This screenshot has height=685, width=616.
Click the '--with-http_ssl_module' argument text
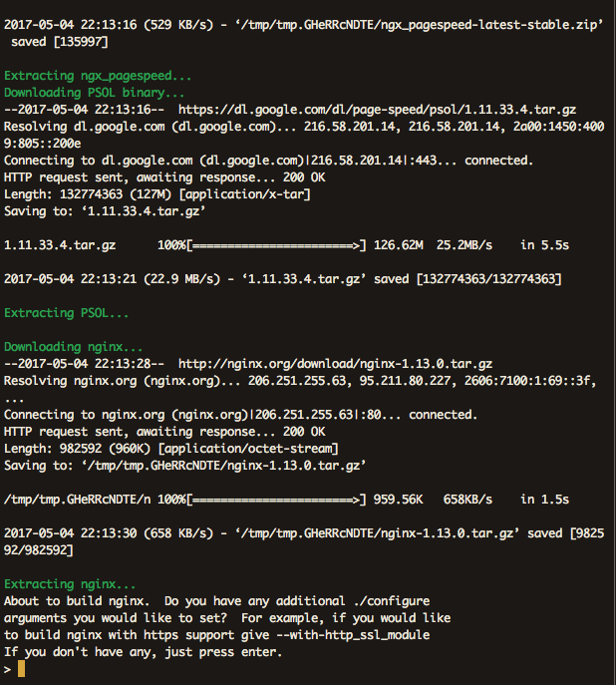353,635
